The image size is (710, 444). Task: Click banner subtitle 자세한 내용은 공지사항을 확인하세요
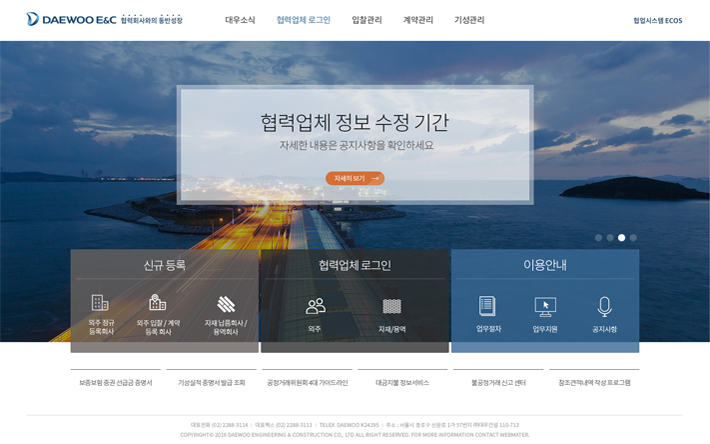356,145
